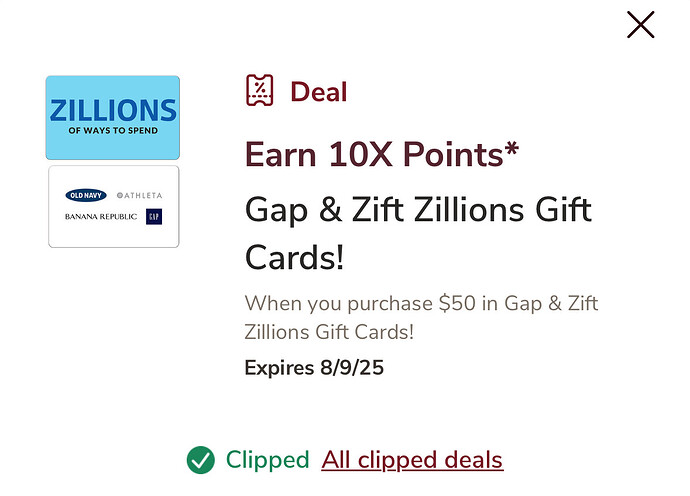Click the Zillions gift card image
This screenshot has height=496, width=690.
point(113,118)
